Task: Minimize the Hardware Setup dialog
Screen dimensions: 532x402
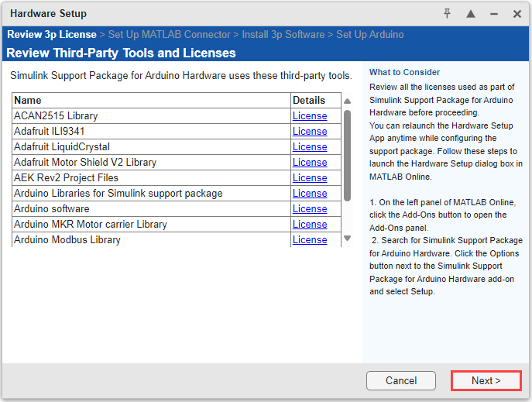Action: 494,14
